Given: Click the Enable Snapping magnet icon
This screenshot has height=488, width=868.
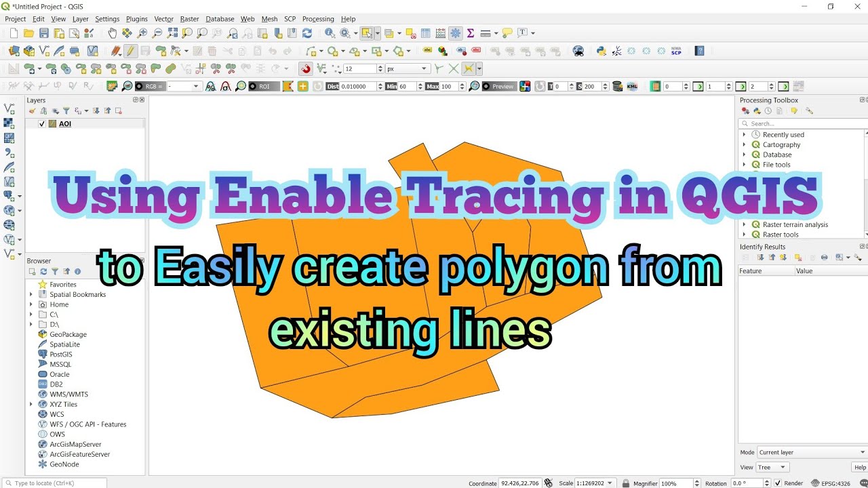Looking at the screenshot, I should [x=306, y=68].
